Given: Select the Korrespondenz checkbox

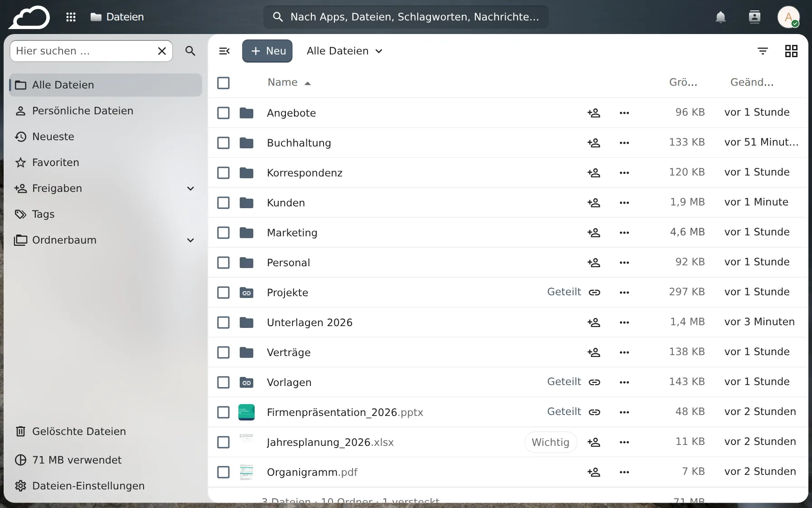Looking at the screenshot, I should pyautogui.click(x=223, y=173).
